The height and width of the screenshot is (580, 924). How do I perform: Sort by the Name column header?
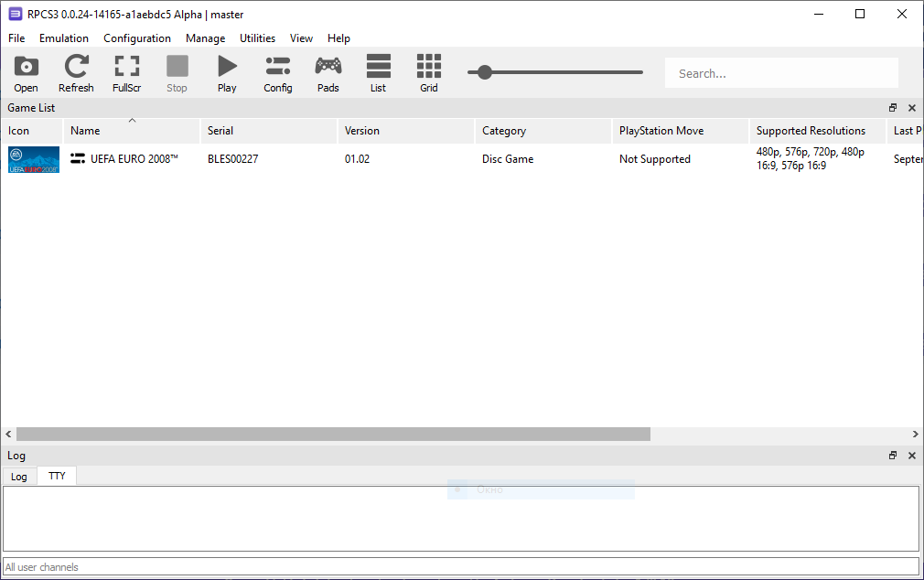pyautogui.click(x=132, y=131)
